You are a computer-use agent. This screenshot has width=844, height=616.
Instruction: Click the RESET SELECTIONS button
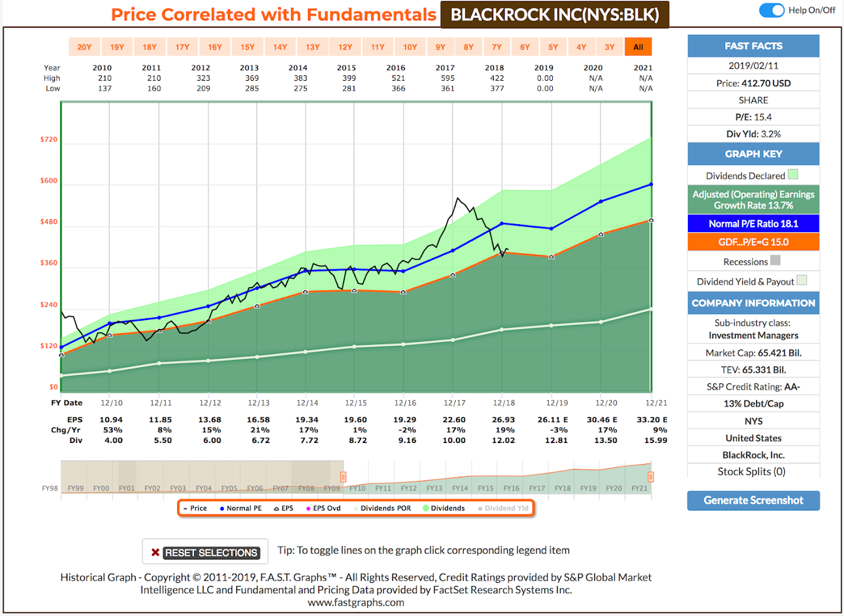tap(206, 552)
